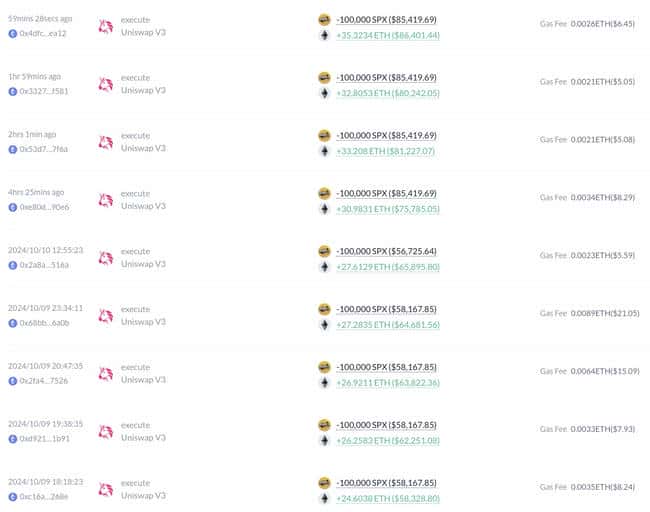Open transaction hash 0xc16a...268e

click(x=44, y=497)
